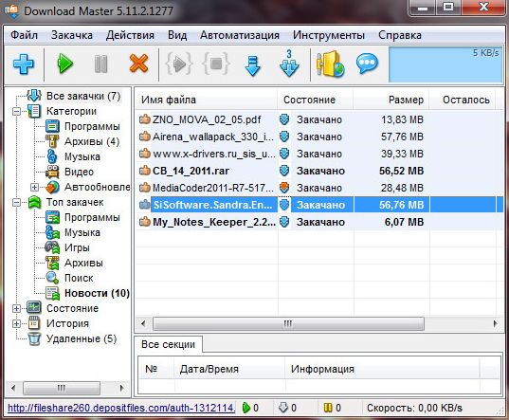Expand the Состояние tree node
Image resolution: width=509 pixels, height=420 pixels.
click(x=16, y=308)
